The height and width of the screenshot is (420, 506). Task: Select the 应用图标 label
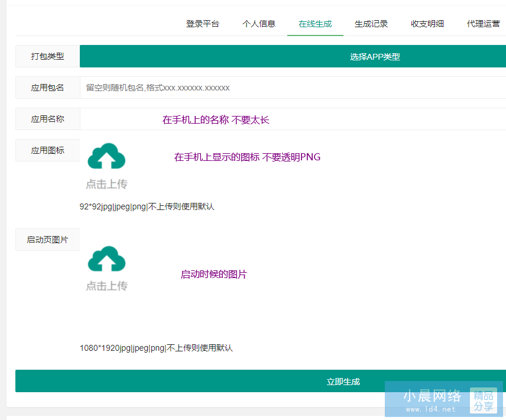point(48,150)
